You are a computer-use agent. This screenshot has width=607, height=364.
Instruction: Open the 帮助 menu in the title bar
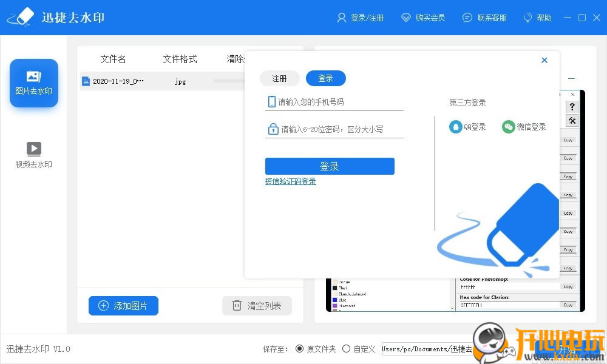tap(537, 18)
